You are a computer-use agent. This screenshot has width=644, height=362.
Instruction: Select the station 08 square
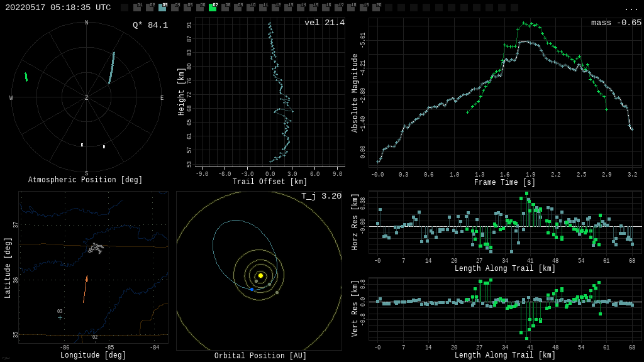[225, 8]
